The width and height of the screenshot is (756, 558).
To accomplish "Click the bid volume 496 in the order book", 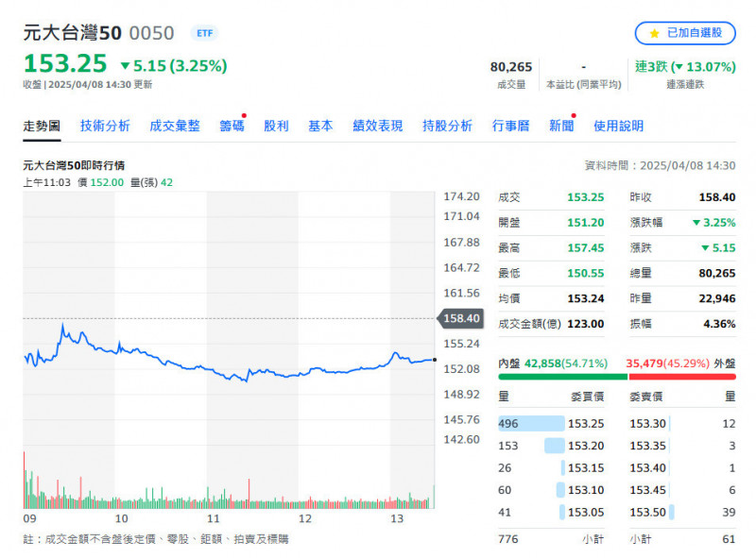I will pos(508,424).
